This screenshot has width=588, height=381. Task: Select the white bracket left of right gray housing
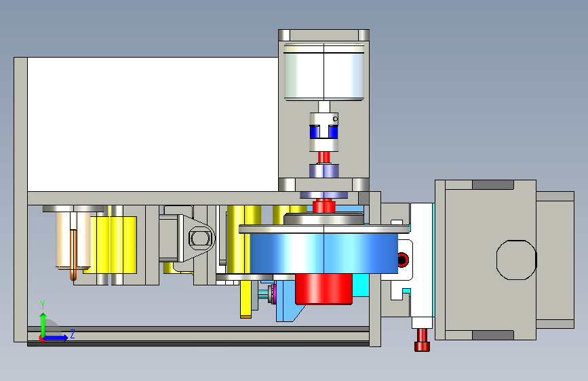click(423, 266)
